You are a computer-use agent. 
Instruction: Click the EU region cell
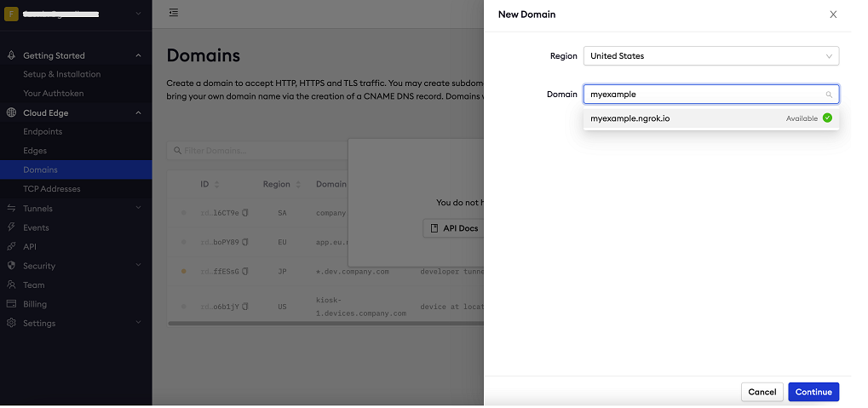tap(282, 243)
